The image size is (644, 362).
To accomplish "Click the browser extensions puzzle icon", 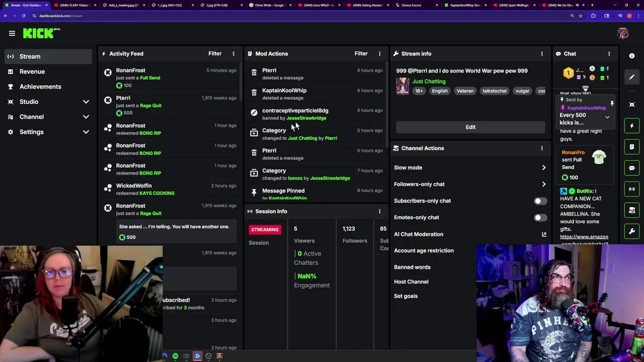I will 593,16.
